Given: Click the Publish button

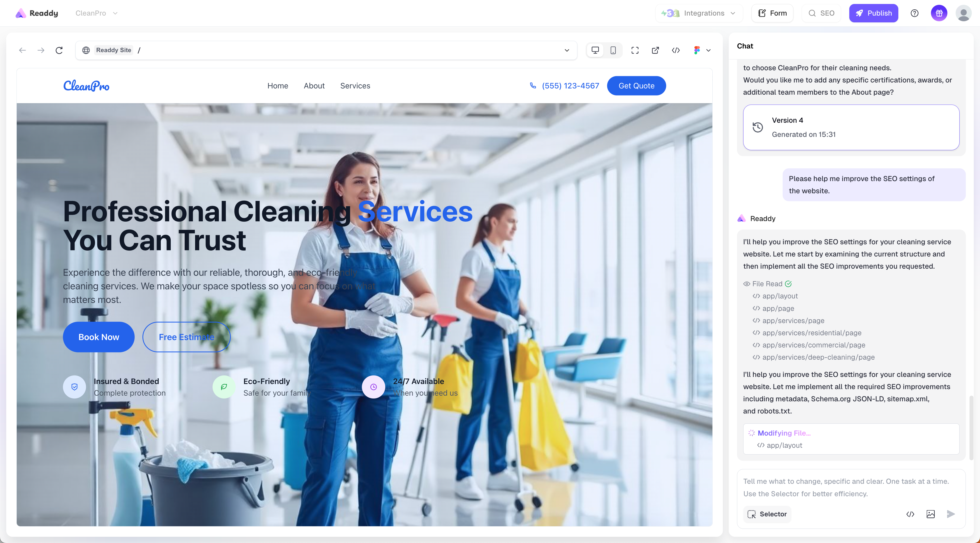Looking at the screenshot, I should point(873,13).
